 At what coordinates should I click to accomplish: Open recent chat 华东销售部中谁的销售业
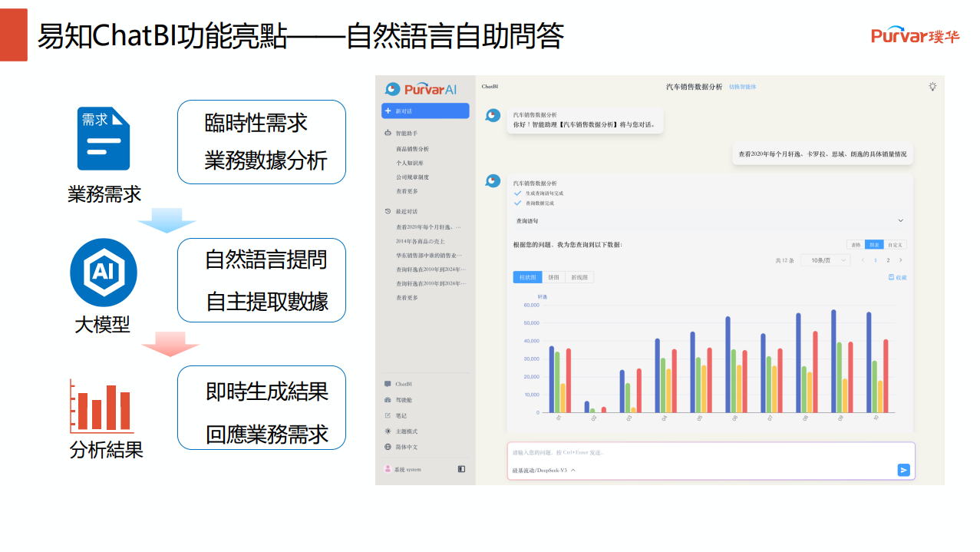(x=429, y=255)
